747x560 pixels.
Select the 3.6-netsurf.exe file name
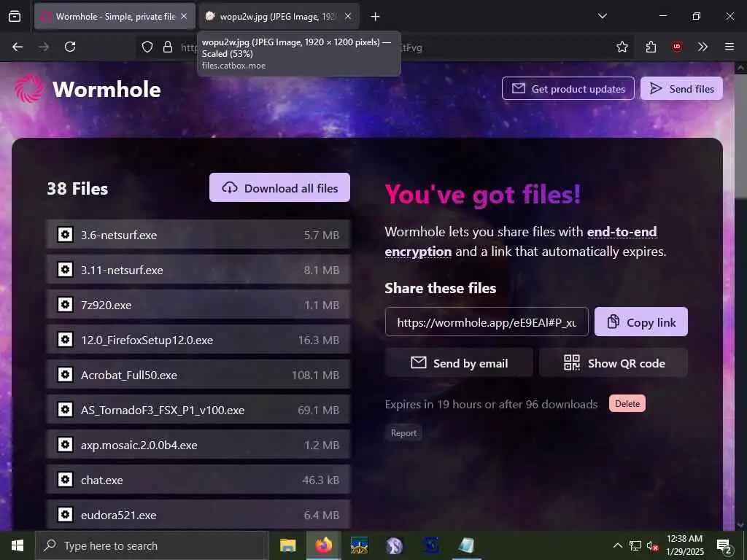119,235
